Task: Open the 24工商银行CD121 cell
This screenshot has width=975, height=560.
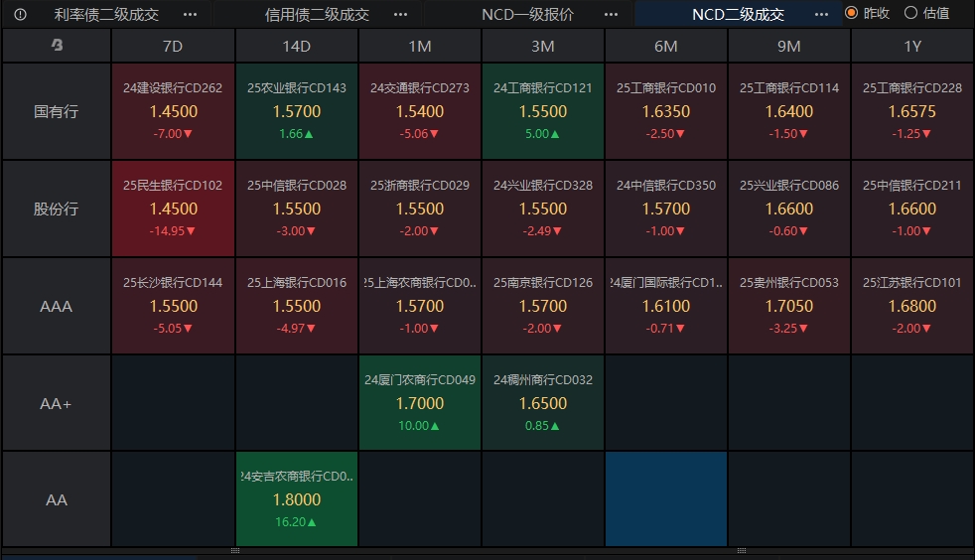Action: 543,111
